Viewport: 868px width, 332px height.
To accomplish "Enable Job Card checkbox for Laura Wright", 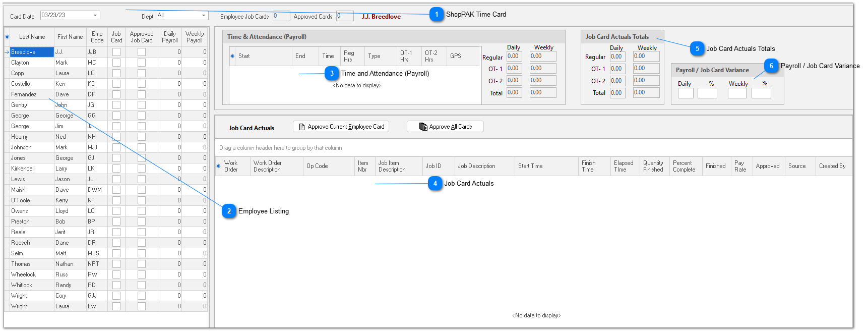I will pyautogui.click(x=116, y=306).
